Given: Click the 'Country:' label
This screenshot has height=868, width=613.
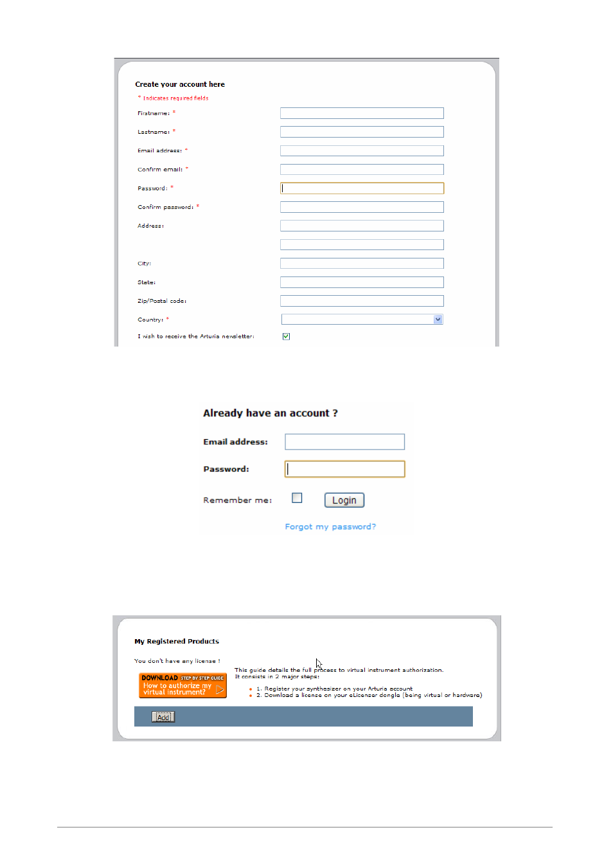Looking at the screenshot, I should tap(150, 320).
